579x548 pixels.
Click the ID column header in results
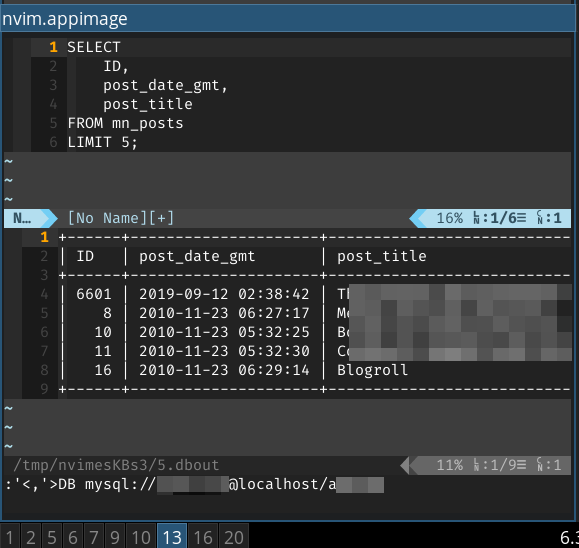point(85,256)
